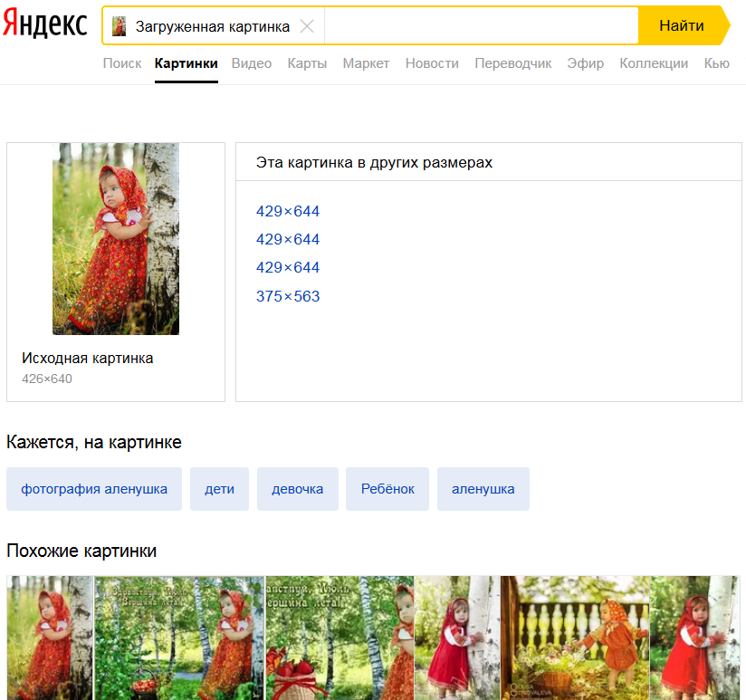Select the аленушка tag
The image size is (746, 700).
[483, 489]
